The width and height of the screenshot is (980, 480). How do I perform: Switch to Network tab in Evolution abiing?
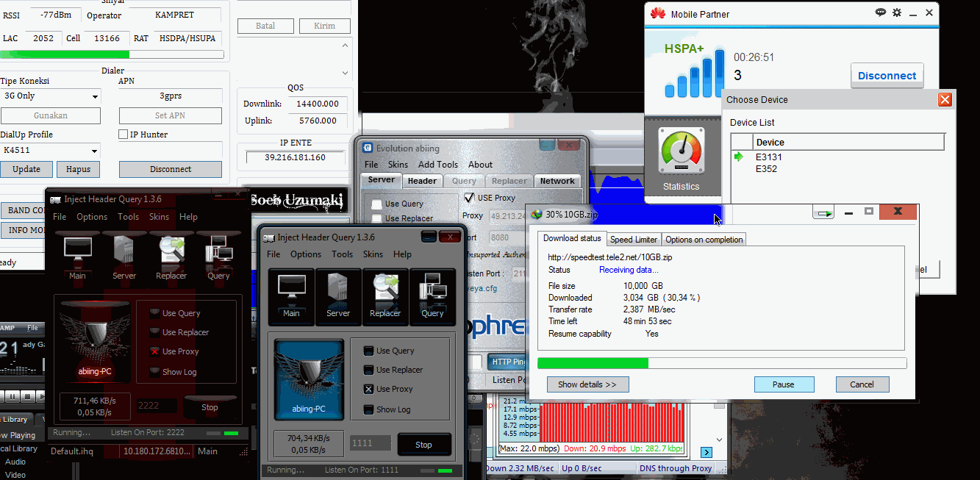tap(557, 181)
